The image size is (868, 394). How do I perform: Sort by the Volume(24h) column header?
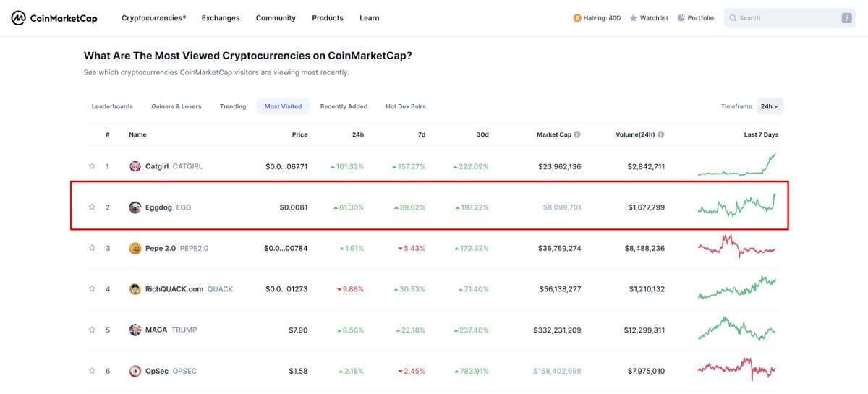tap(636, 134)
